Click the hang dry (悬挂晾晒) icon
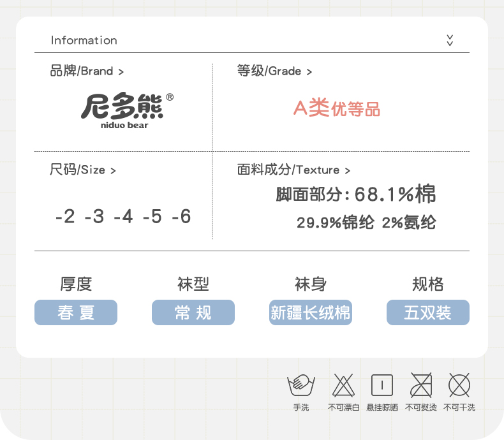This screenshot has width=504, height=440. (x=382, y=385)
